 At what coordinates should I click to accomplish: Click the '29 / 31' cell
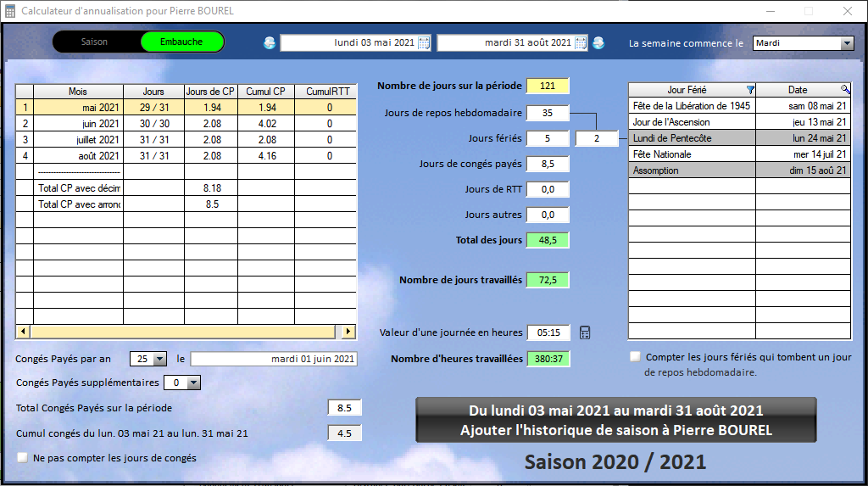click(154, 108)
